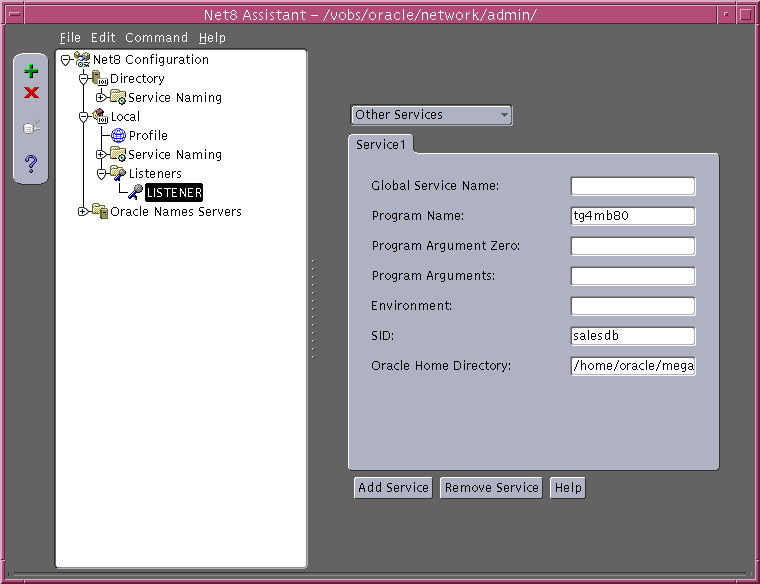Click the Add Service button
Image resolution: width=760 pixels, height=584 pixels.
point(393,488)
